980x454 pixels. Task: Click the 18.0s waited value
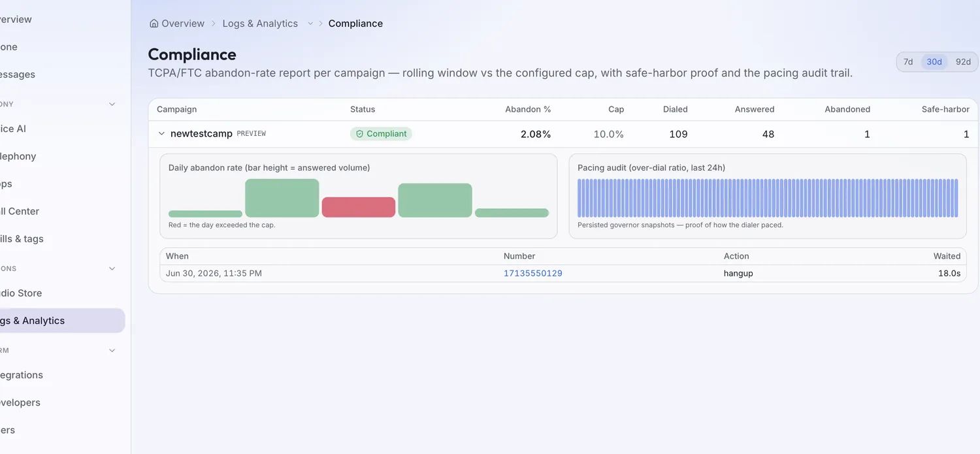pyautogui.click(x=949, y=273)
